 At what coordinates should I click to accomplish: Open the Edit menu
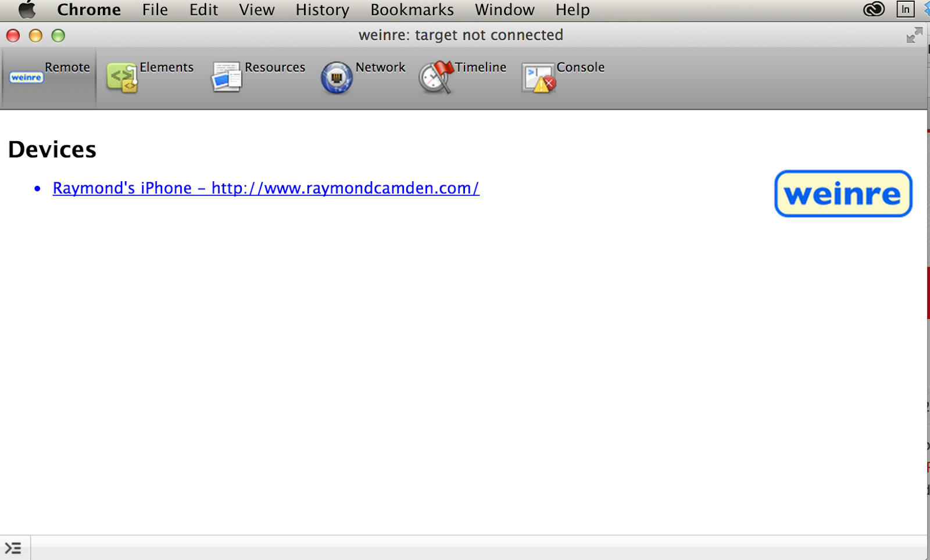[203, 10]
